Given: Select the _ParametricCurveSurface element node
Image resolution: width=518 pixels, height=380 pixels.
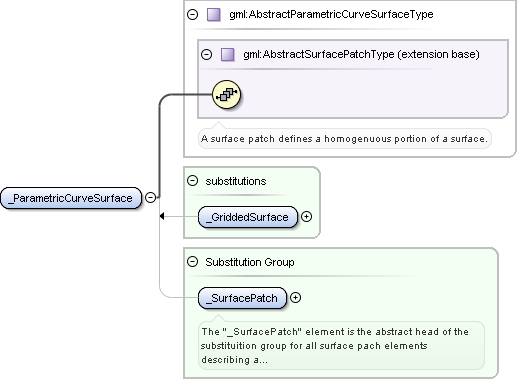Looking at the screenshot, I should point(71,198).
